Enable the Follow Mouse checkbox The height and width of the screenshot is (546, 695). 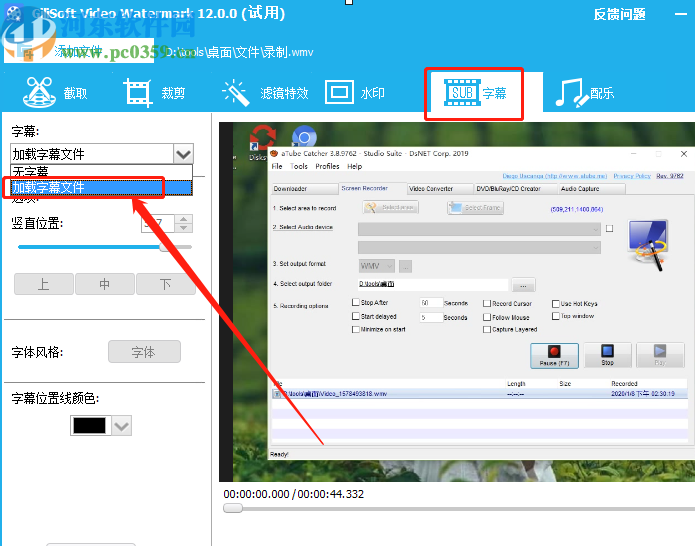click(487, 317)
